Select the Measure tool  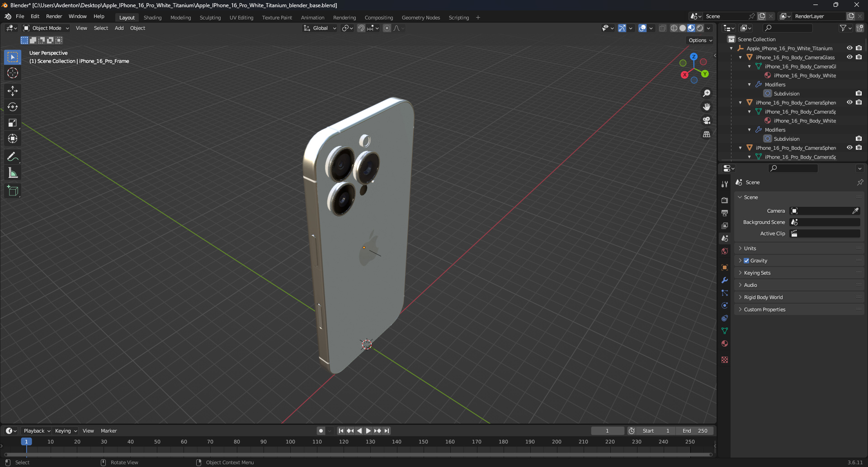(x=13, y=172)
